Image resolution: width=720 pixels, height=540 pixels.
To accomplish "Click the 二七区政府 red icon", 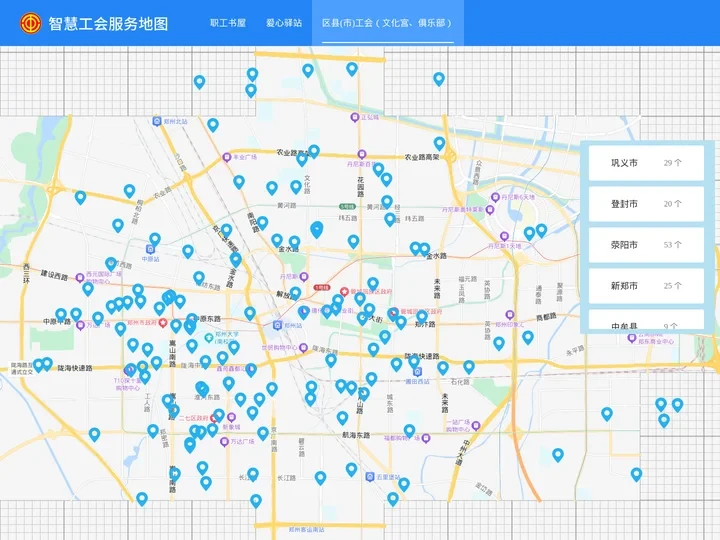I will 214,418.
